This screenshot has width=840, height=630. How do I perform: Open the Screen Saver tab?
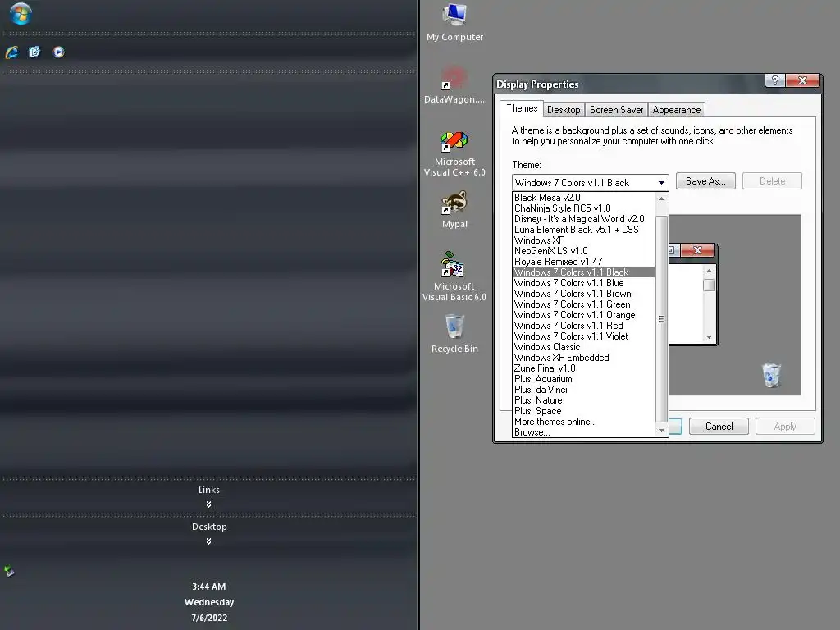616,110
